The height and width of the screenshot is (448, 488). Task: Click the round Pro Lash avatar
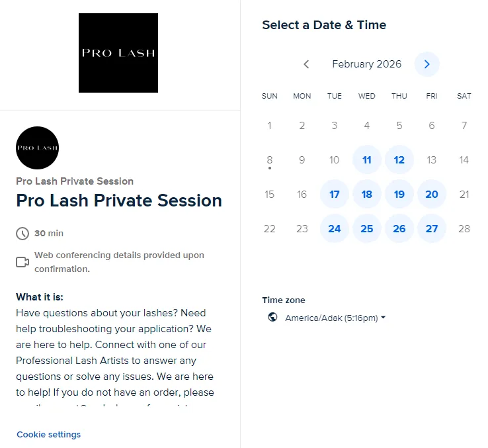click(x=37, y=148)
